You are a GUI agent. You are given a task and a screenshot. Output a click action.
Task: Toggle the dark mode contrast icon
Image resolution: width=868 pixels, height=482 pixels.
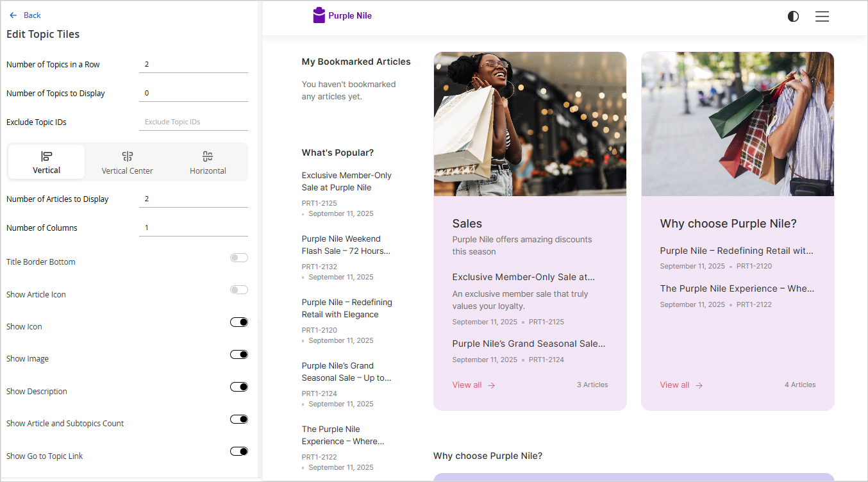793,17
